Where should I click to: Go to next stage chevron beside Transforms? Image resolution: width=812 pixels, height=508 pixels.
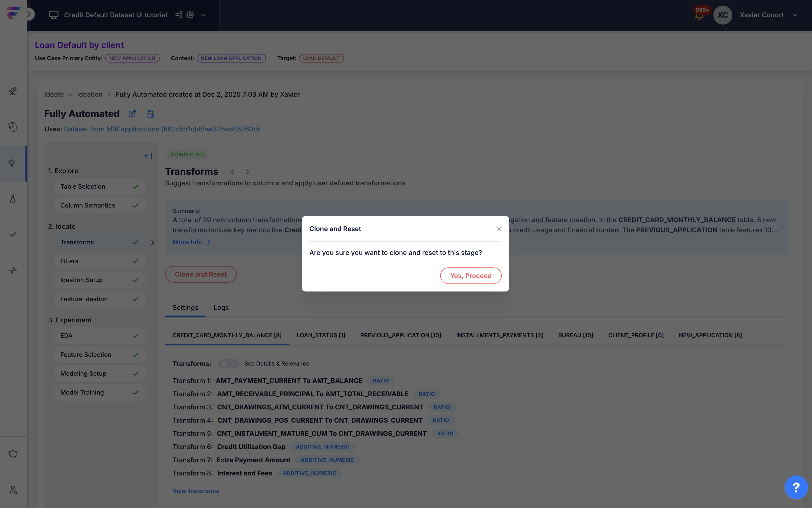[248, 171]
